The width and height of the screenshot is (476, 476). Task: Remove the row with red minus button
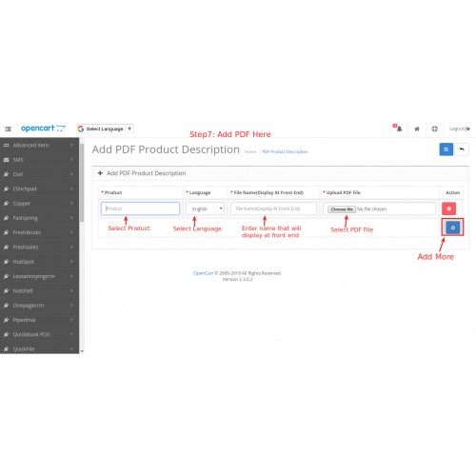(448, 208)
